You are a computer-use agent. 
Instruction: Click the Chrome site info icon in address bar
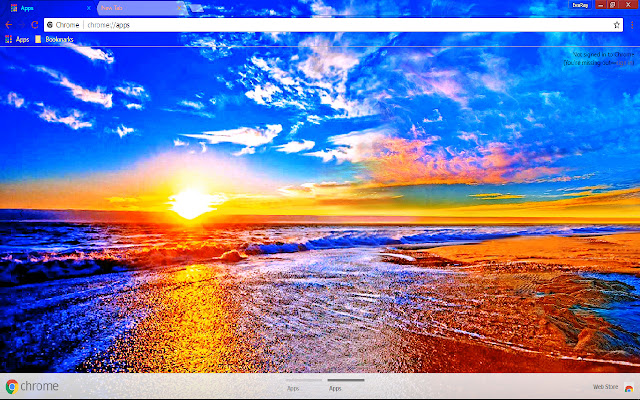click(x=50, y=25)
